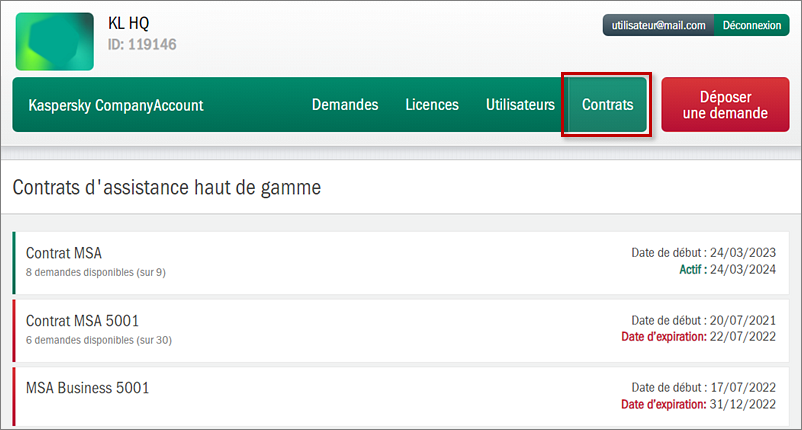The height and width of the screenshot is (430, 802).
Task: Click the Déposer une demande button
Action: (725, 105)
